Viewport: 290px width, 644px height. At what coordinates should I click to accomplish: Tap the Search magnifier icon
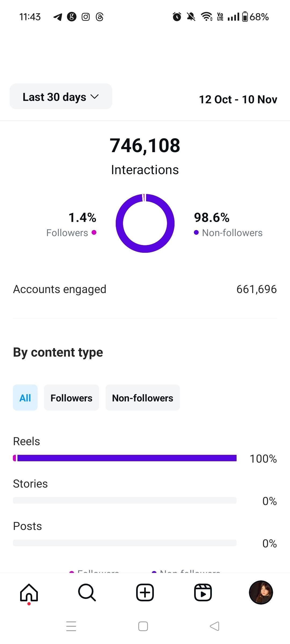87,592
